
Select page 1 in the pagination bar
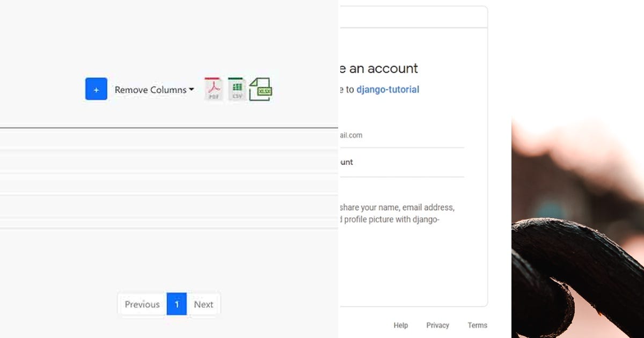click(177, 304)
